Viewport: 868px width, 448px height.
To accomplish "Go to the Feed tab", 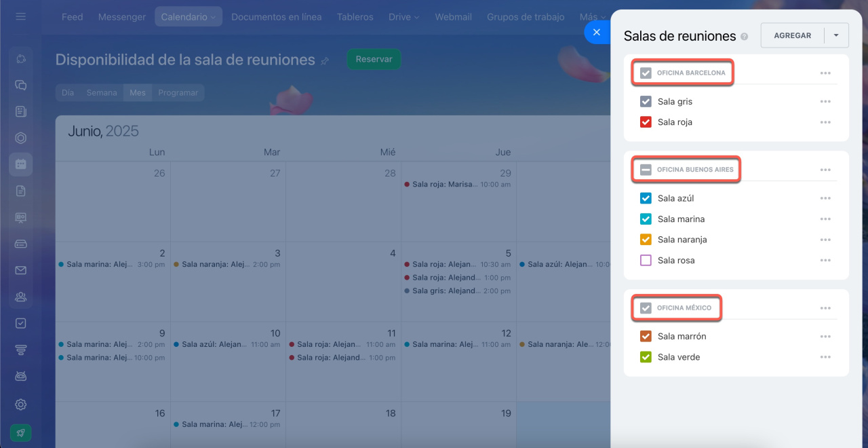I will tap(72, 17).
